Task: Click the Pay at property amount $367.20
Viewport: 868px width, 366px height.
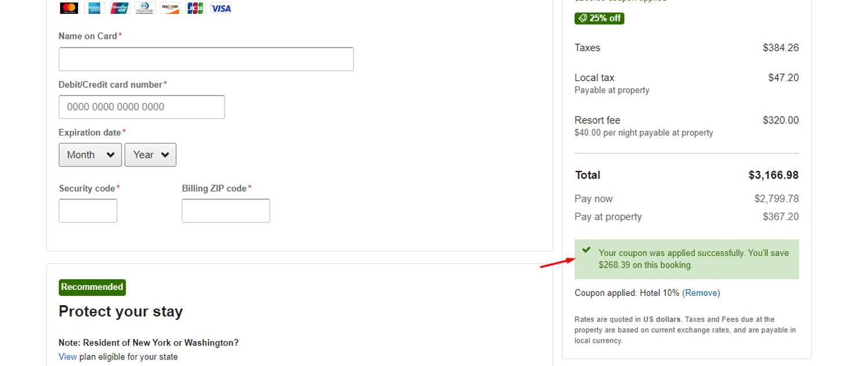Action: [781, 217]
